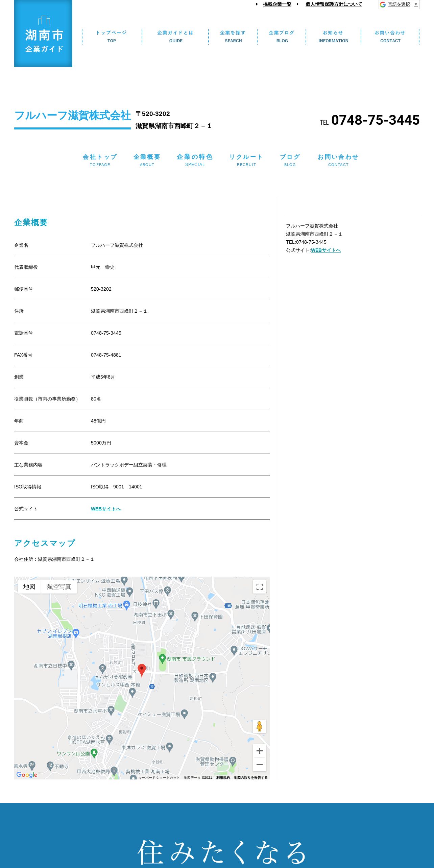Click 東洋ガラス 滋賀工場 map marker
Screen dimensions: 434x868
coord(170,747)
